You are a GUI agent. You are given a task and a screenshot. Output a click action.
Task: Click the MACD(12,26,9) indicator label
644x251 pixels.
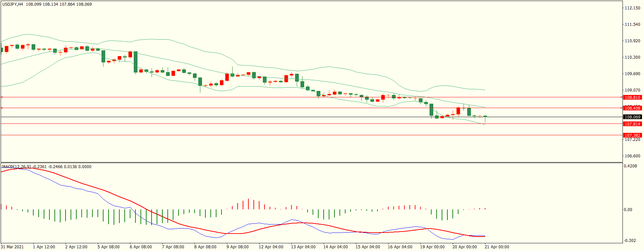(16, 166)
